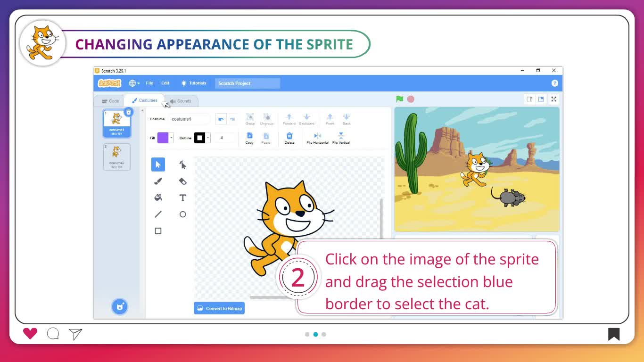Enter full screen stage mode
644x362 pixels.
[554, 99]
